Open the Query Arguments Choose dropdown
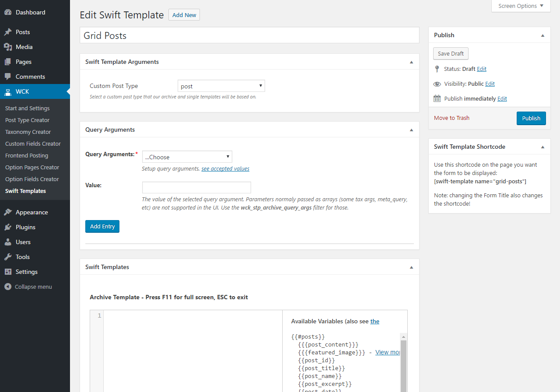 point(187,157)
